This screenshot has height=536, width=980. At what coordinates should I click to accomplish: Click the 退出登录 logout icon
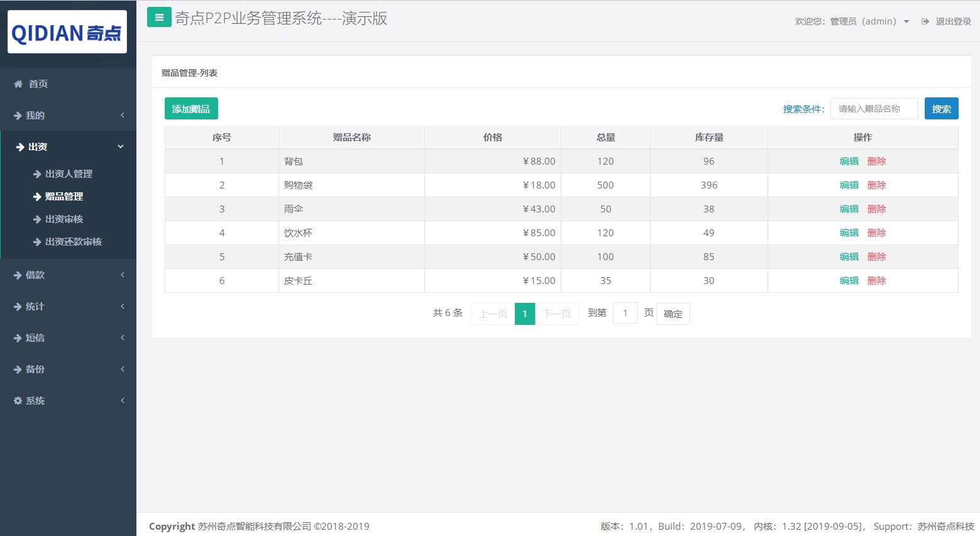(x=924, y=21)
